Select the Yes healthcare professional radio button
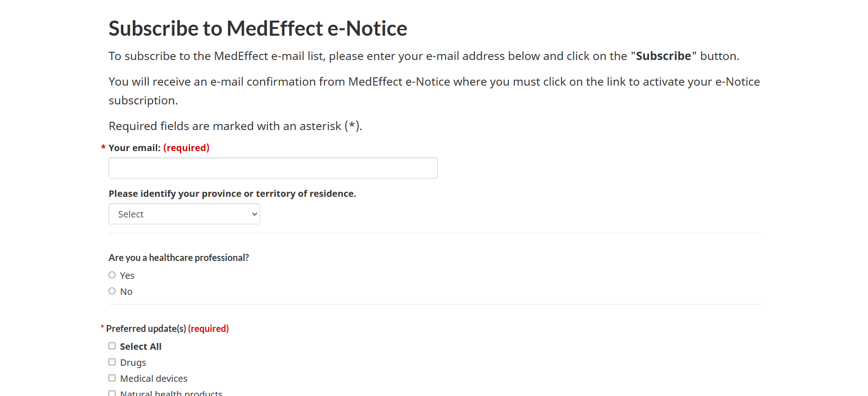Image resolution: width=868 pixels, height=396 pixels. [x=112, y=275]
